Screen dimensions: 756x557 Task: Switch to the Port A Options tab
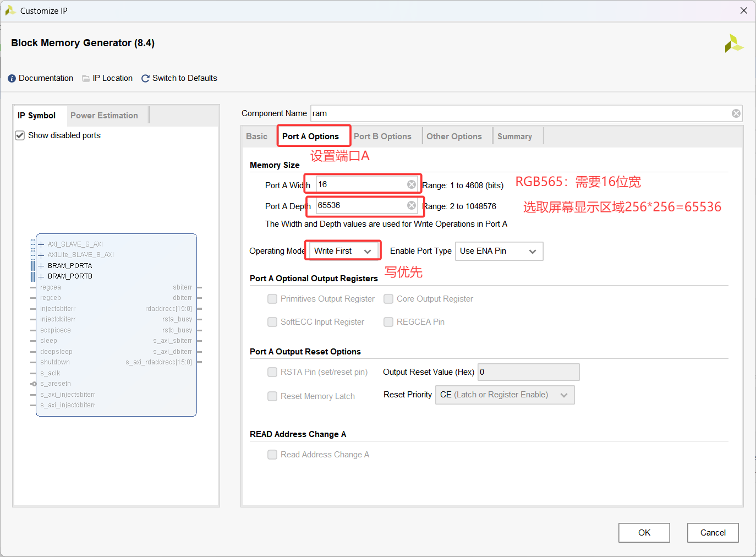[x=310, y=136]
